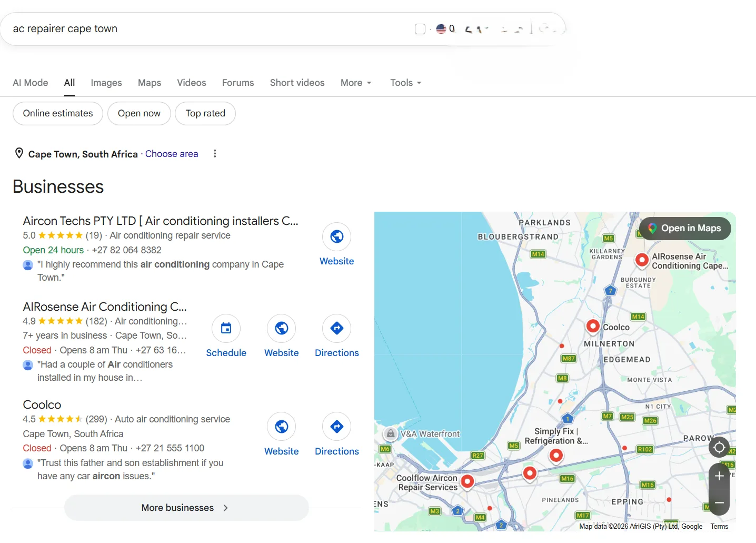
Task: Click Aircon Techs phone number +27 82 064 8382
Action: 127,250
